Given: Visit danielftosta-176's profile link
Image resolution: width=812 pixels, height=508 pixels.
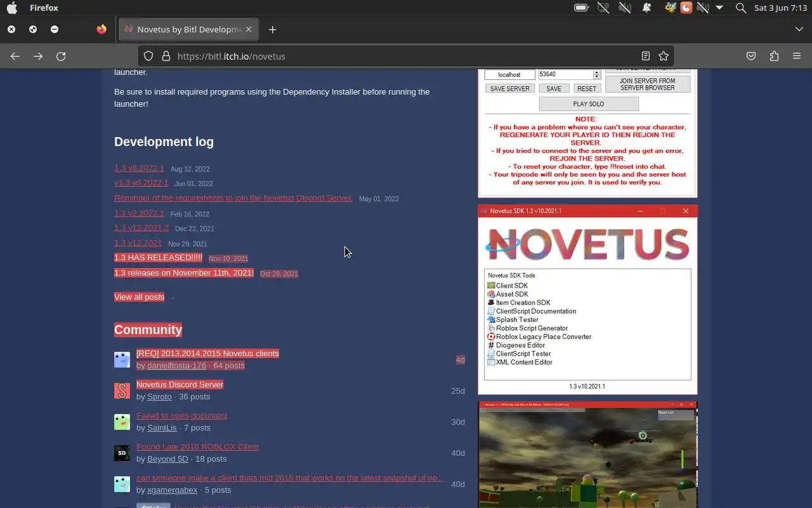Looking at the screenshot, I should point(176,365).
